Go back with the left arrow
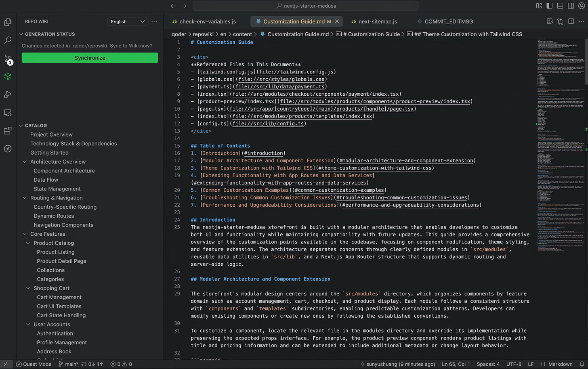 pos(173,6)
